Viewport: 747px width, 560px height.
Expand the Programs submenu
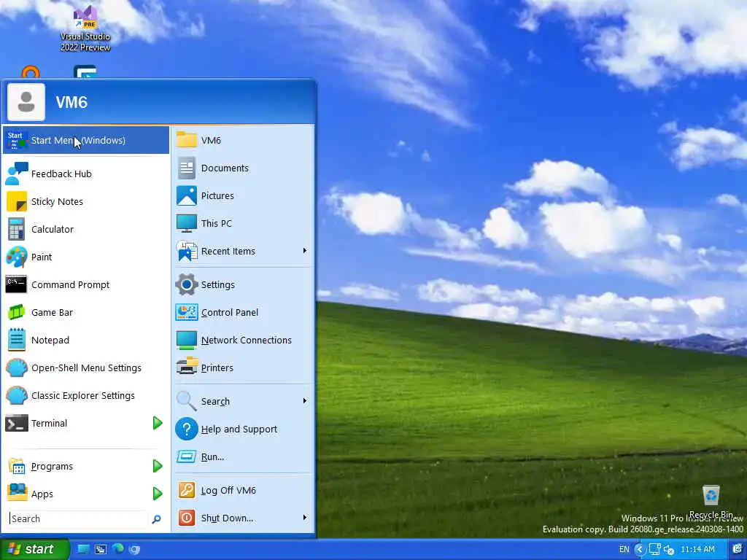click(x=158, y=466)
